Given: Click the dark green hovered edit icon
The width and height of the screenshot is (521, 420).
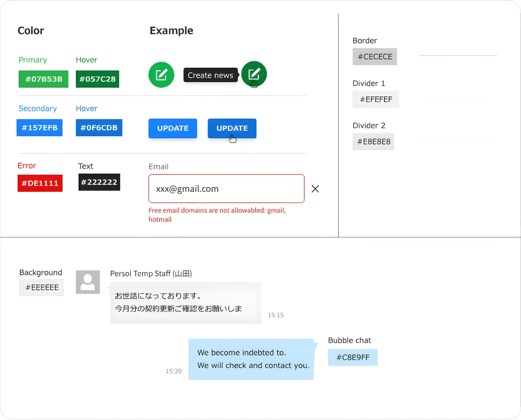Looking at the screenshot, I should click(x=254, y=74).
